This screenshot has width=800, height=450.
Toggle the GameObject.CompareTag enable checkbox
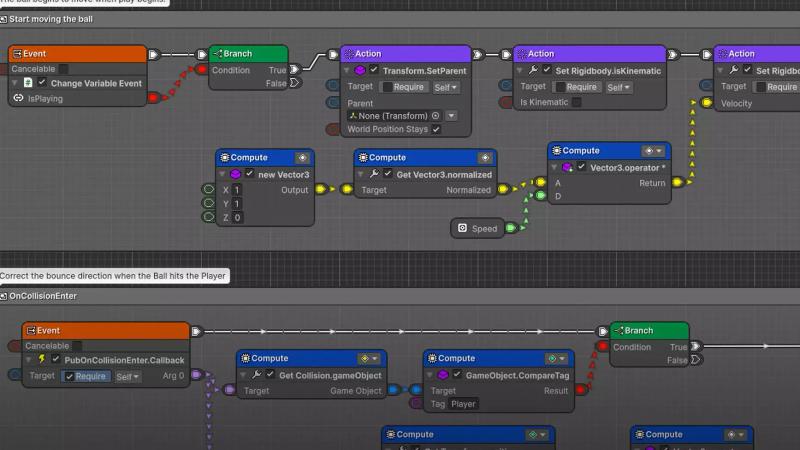click(x=457, y=375)
